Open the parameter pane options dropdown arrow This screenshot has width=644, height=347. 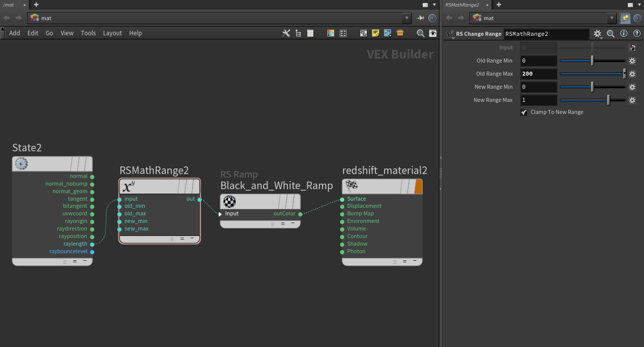point(640,5)
